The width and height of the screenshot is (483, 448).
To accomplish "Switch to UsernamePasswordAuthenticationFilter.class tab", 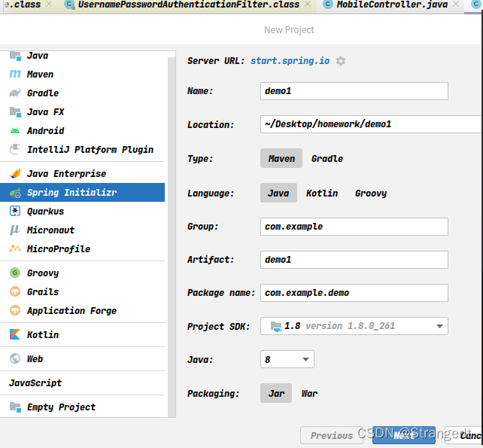I will point(189,5).
